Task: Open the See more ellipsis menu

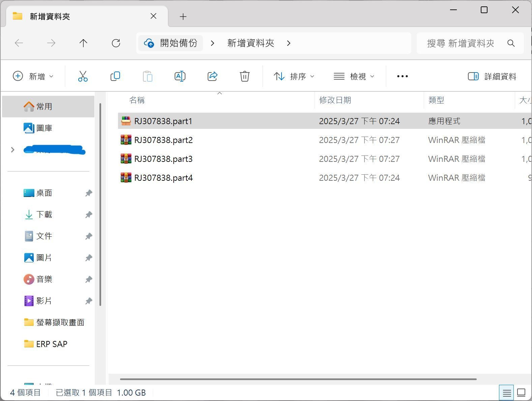Action: pos(402,77)
